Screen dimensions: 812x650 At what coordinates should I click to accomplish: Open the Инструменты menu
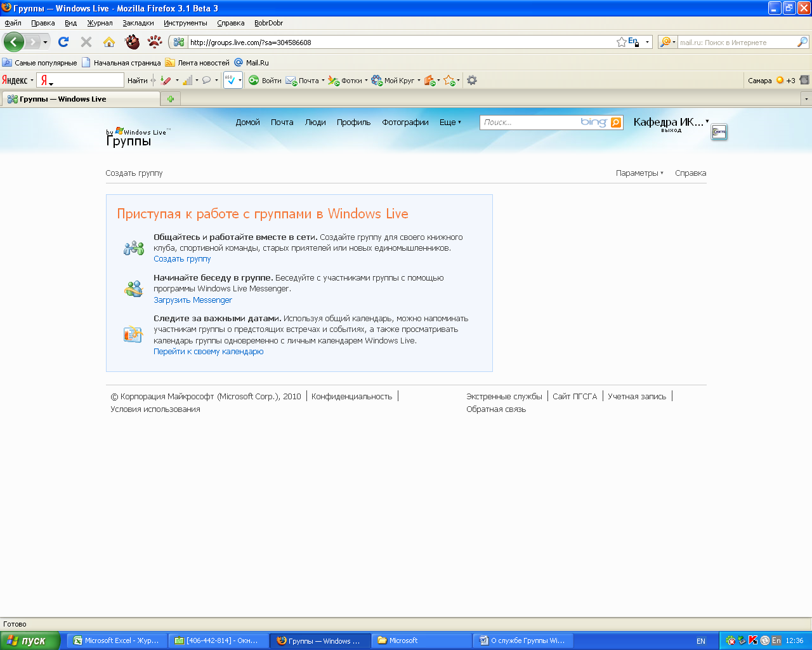click(185, 23)
